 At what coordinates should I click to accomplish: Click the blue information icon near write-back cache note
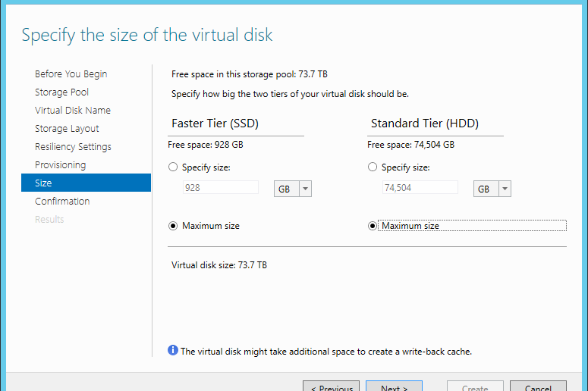click(173, 350)
